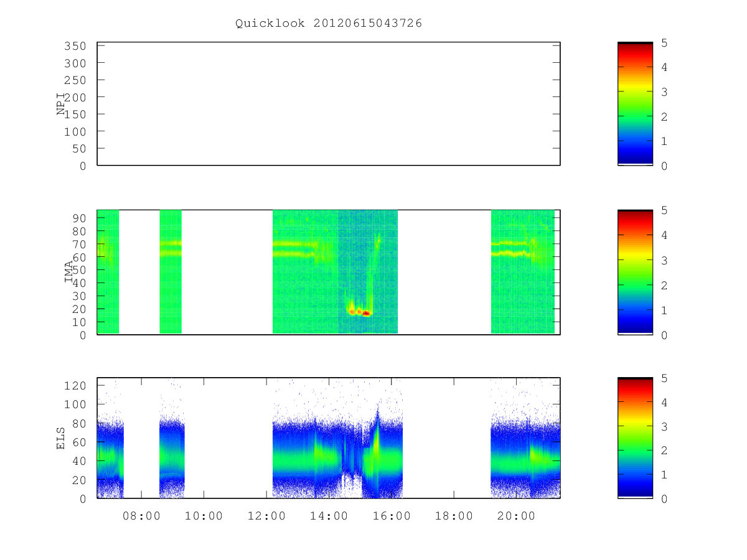Click the '150' tick on NPI axis
This screenshot has height=560, width=747.
pyautogui.click(x=76, y=114)
